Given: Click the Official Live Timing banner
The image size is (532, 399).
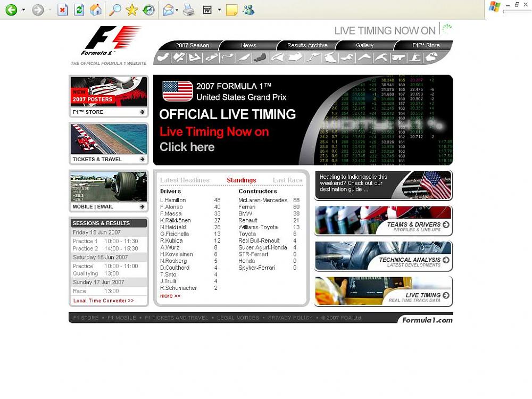Looking at the screenshot, I should click(303, 120).
